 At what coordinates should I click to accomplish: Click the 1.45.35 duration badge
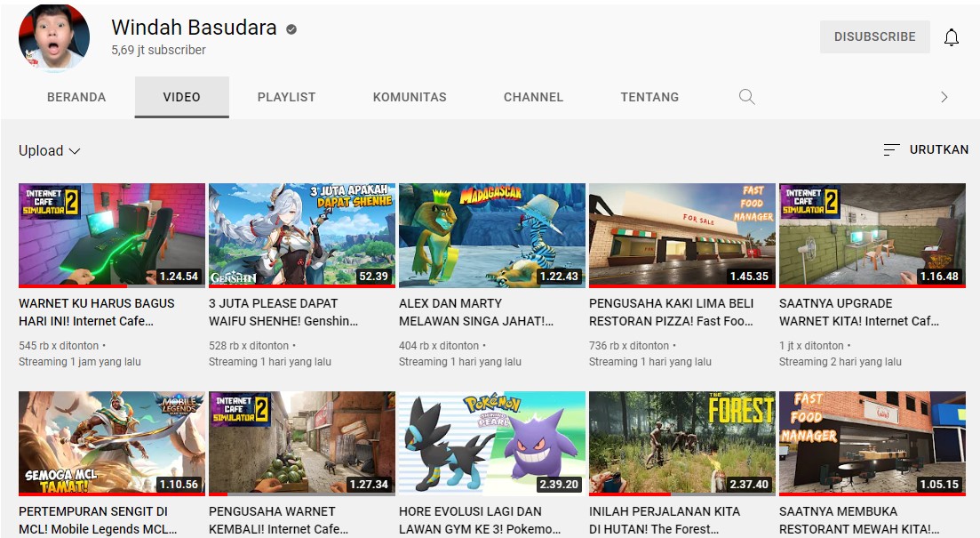tap(749, 276)
